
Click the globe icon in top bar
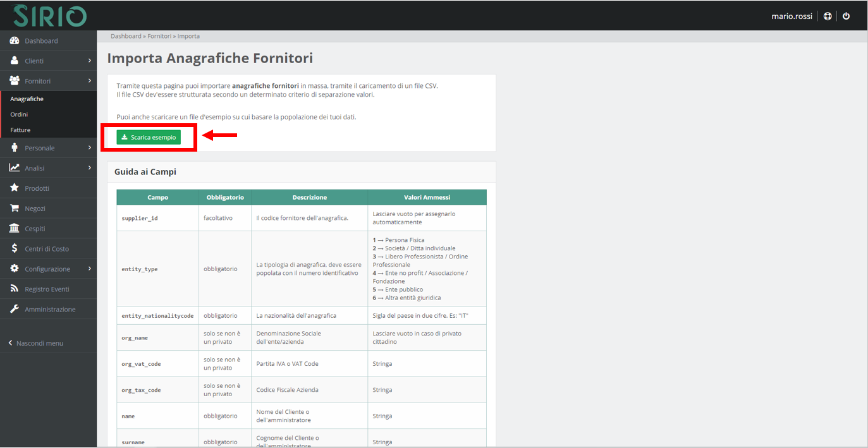(x=828, y=16)
